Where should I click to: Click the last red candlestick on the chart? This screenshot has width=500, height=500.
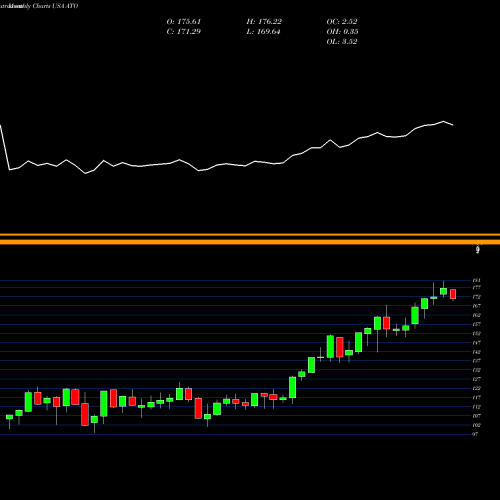click(453, 294)
